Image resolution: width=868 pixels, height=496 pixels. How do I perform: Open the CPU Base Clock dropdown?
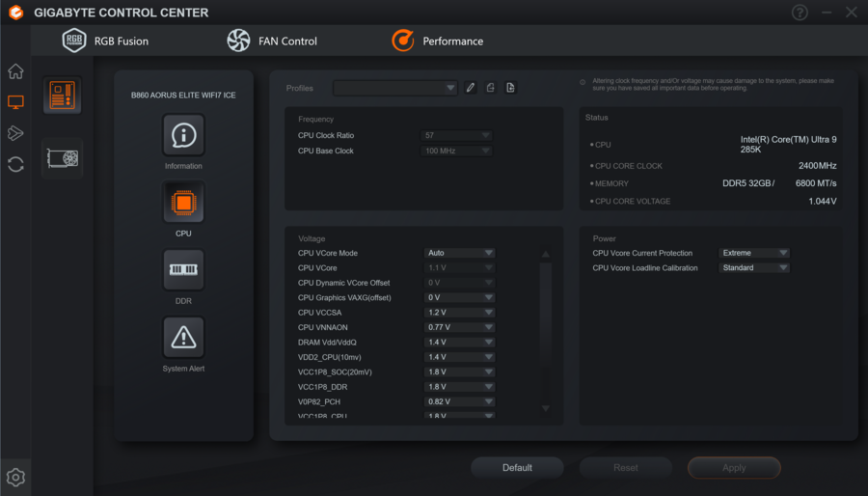(x=456, y=151)
